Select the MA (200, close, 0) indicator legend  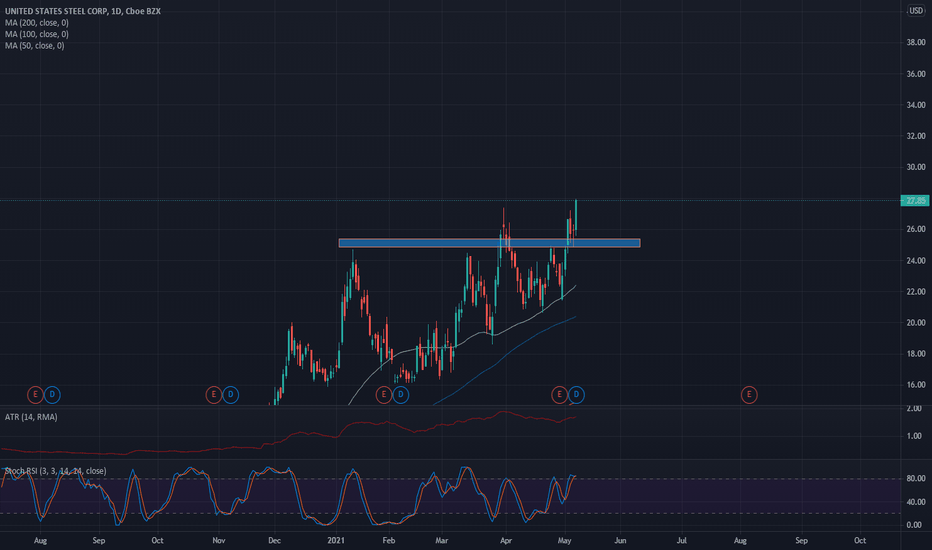coord(37,23)
